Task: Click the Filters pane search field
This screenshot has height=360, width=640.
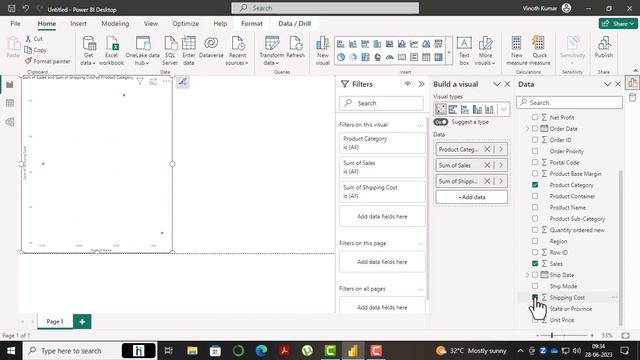Action: (x=382, y=103)
